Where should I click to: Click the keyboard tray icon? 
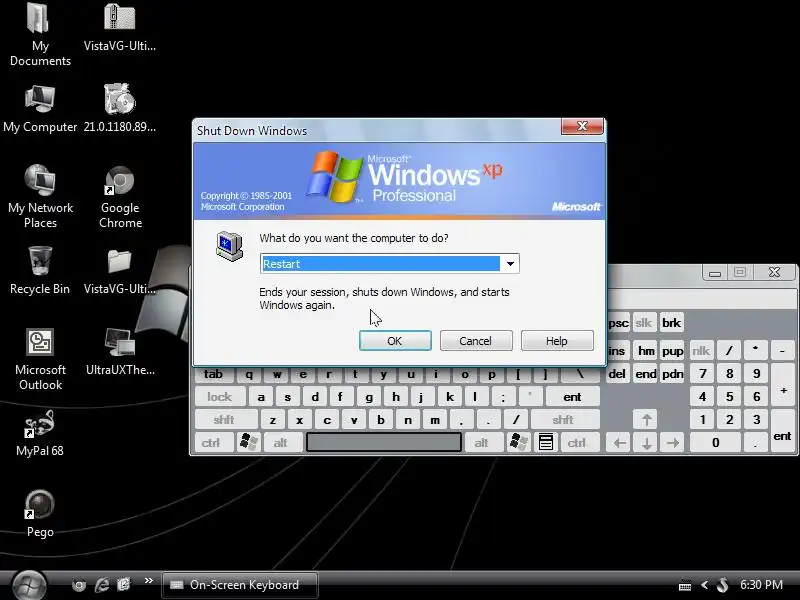coord(685,585)
